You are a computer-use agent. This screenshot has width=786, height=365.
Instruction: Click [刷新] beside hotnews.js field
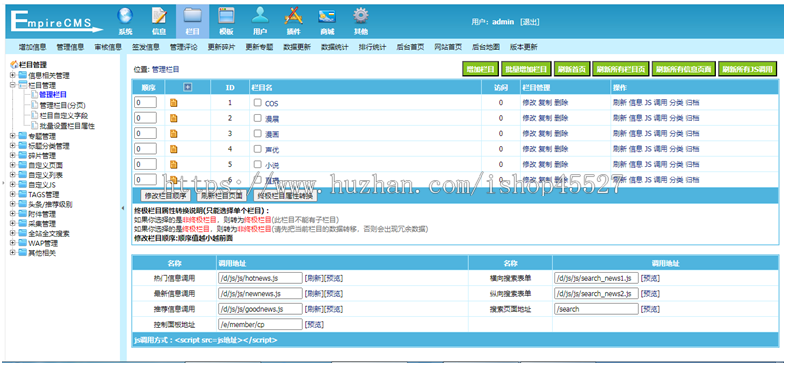pos(314,279)
